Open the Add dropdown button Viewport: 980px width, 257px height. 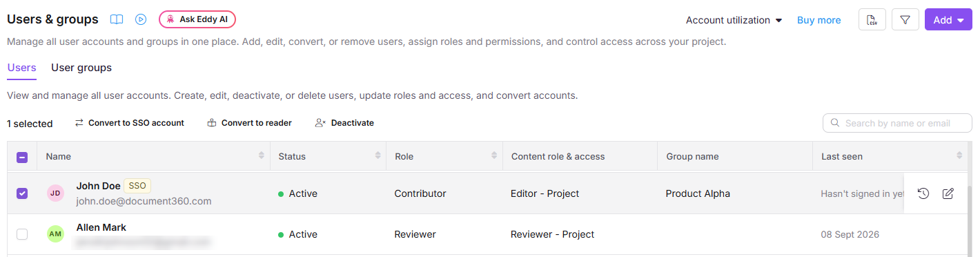948,19
